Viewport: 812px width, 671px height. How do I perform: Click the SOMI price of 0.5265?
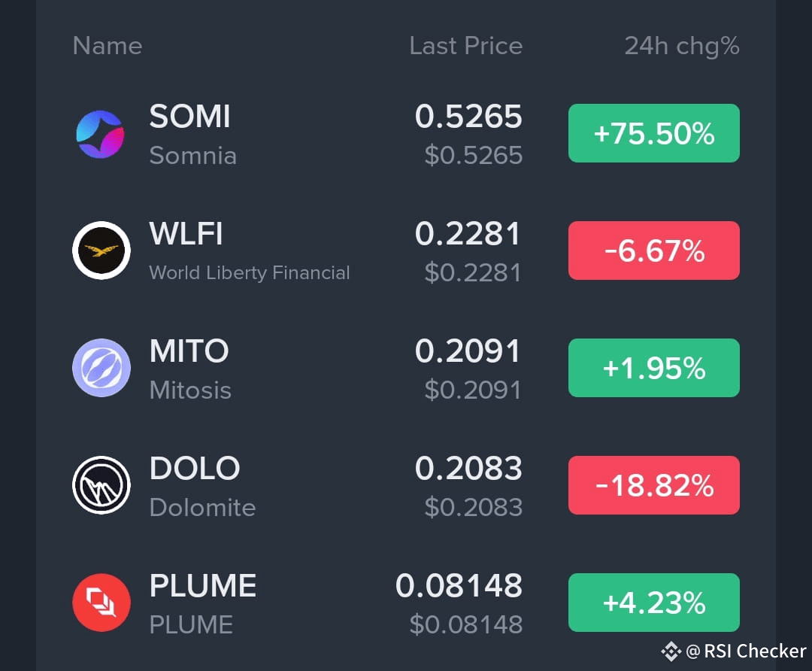[x=469, y=117]
